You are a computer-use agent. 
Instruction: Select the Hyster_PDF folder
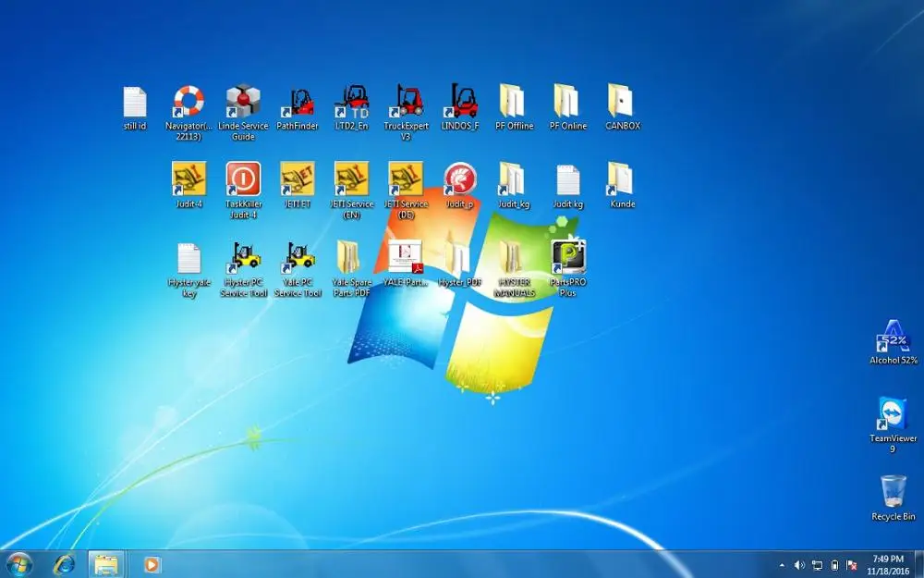(x=457, y=257)
